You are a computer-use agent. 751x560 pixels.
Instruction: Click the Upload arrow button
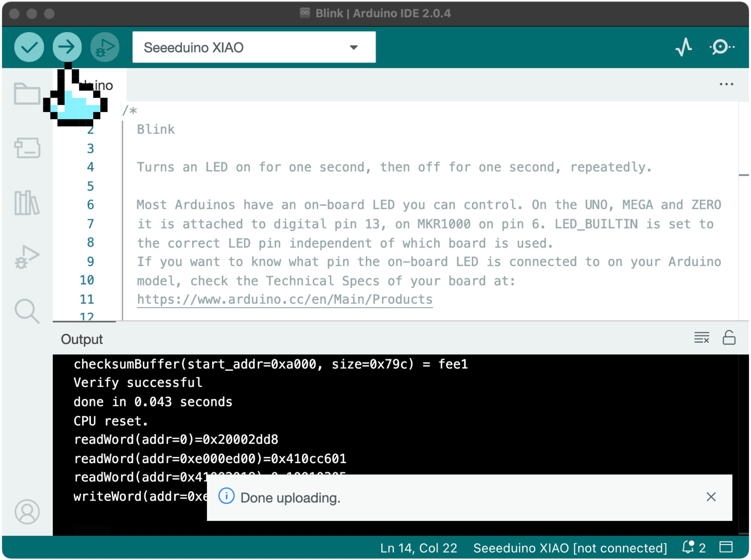(67, 47)
